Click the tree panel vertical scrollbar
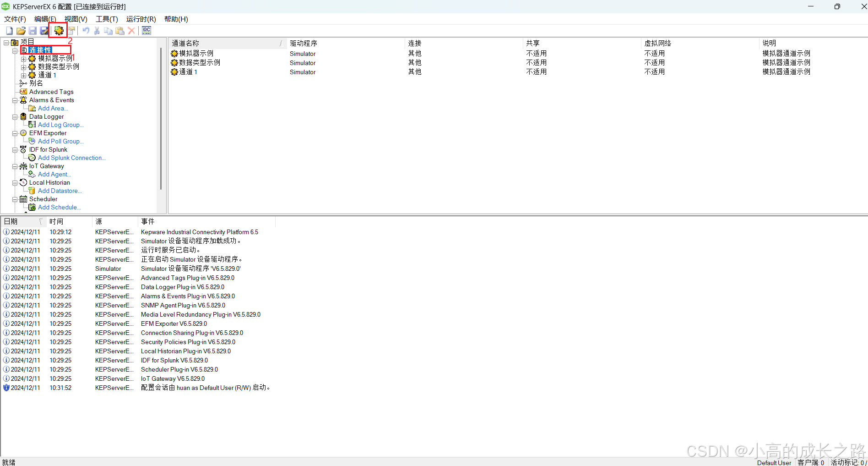Screen dimensions: 868x466 tap(161, 118)
